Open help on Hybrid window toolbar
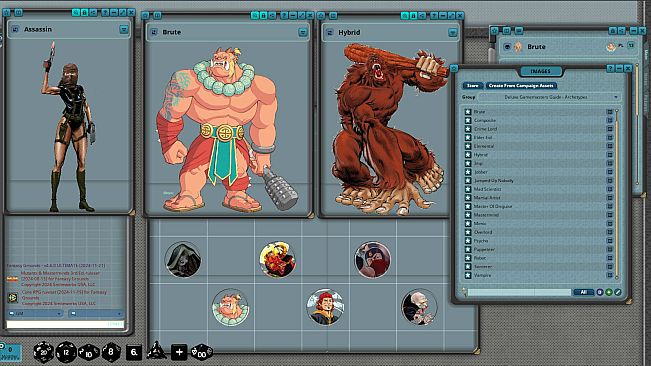The image size is (651, 366). 434,16
